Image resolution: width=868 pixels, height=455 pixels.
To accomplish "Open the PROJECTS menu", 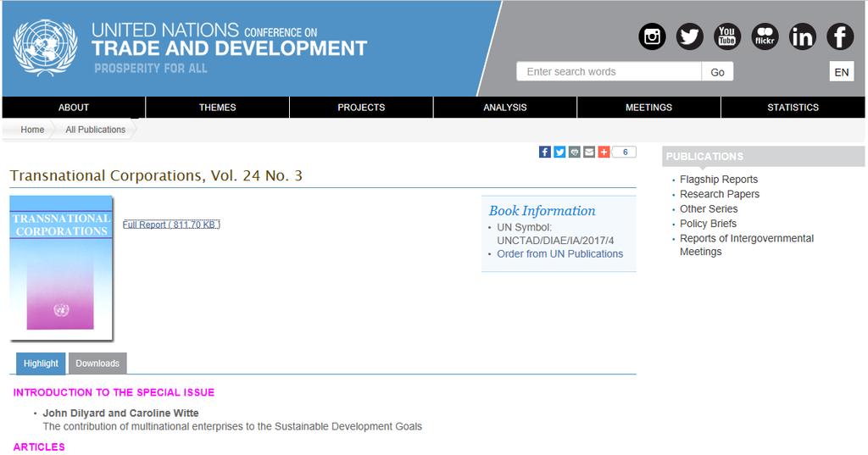I will point(361,108).
